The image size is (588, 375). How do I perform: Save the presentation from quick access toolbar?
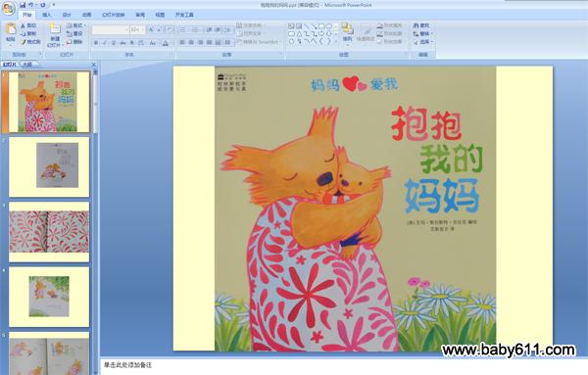pyautogui.click(x=23, y=5)
